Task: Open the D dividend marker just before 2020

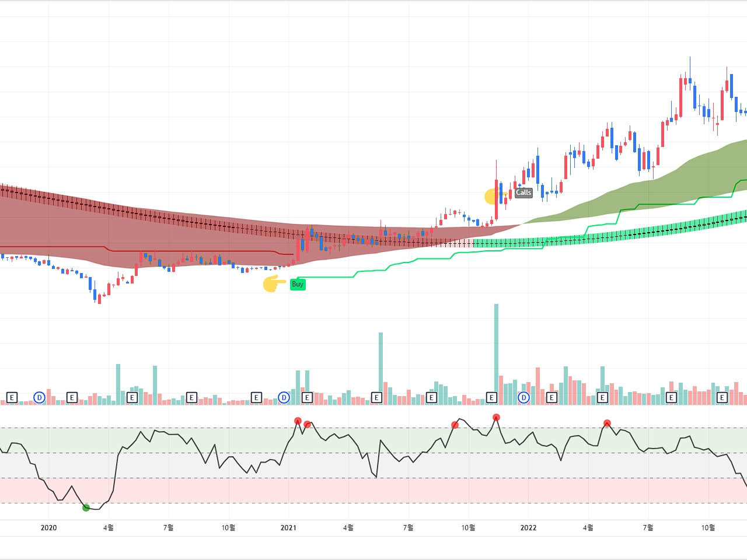Action: [x=39, y=398]
